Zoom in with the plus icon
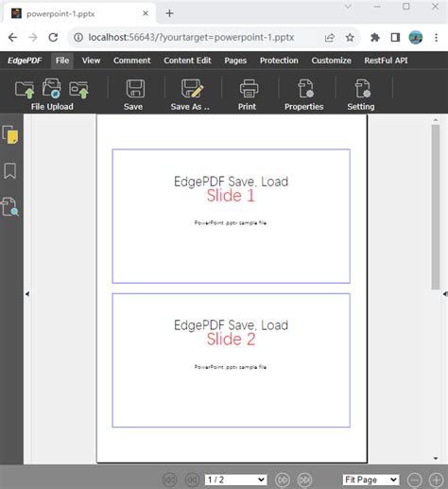 pyautogui.click(x=437, y=480)
